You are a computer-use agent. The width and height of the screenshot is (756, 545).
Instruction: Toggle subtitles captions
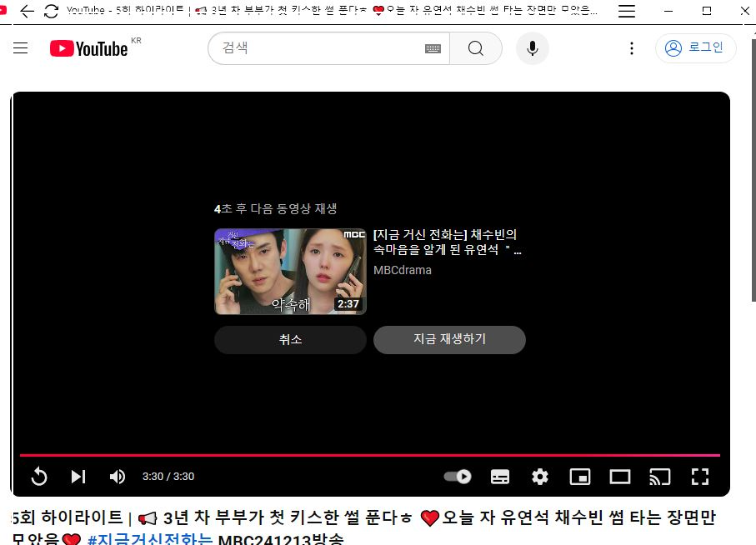[x=500, y=477]
